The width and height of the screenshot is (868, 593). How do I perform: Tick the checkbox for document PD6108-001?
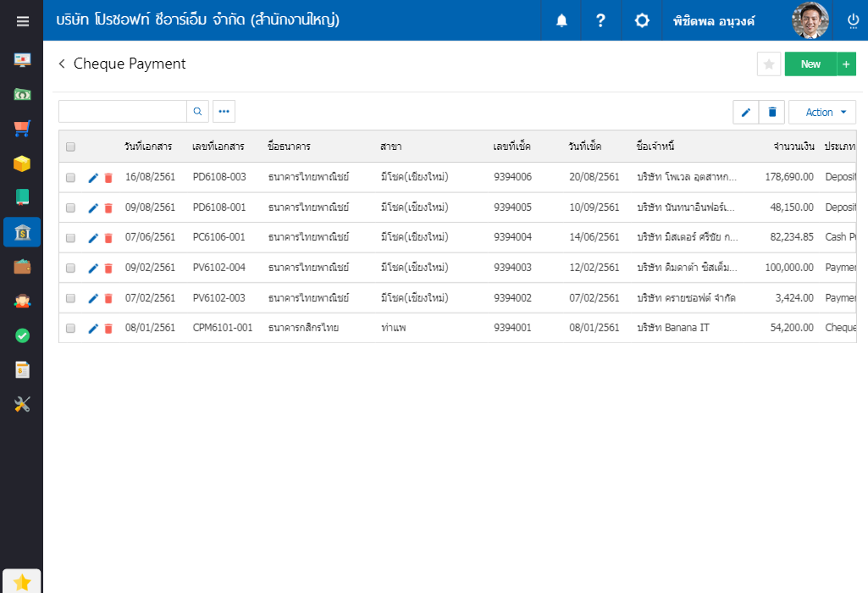(70, 208)
